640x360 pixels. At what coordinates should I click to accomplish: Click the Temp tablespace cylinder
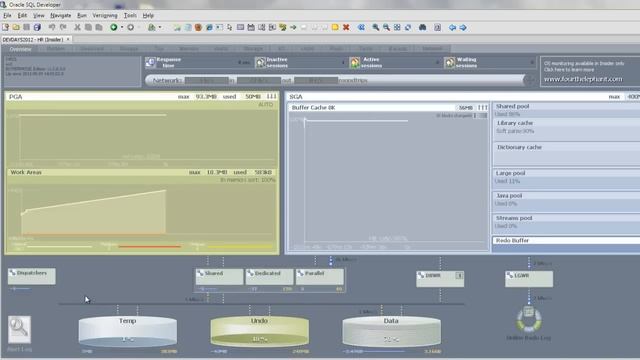[x=128, y=331]
